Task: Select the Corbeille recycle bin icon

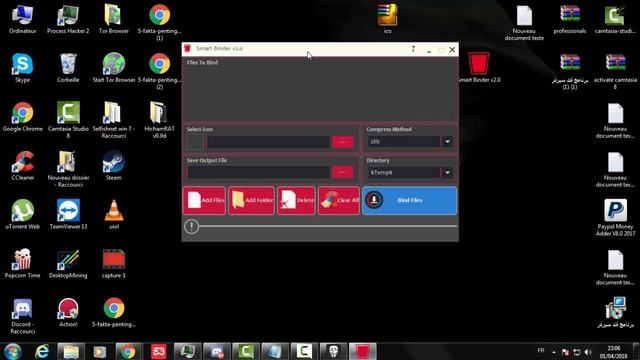Action: click(x=68, y=68)
